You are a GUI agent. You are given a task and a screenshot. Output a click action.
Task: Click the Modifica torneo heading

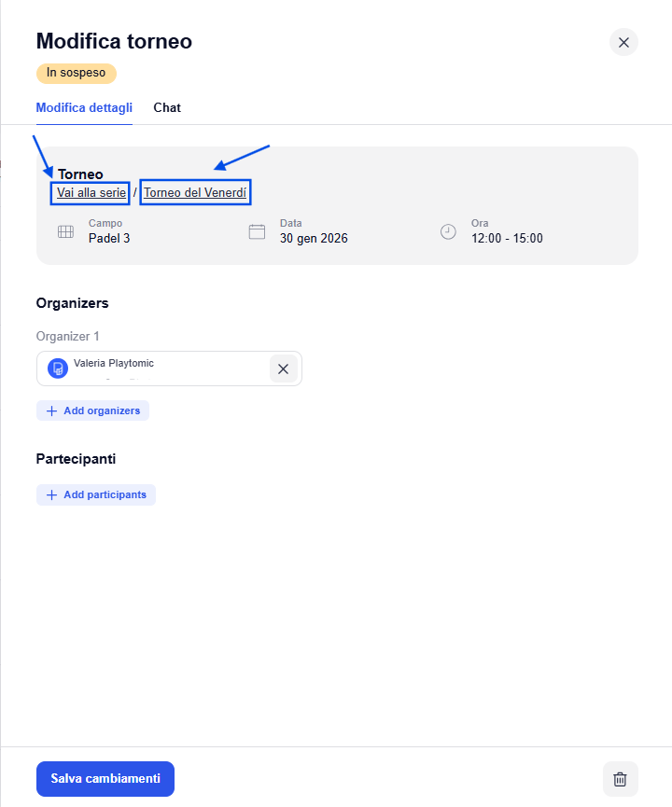114,41
